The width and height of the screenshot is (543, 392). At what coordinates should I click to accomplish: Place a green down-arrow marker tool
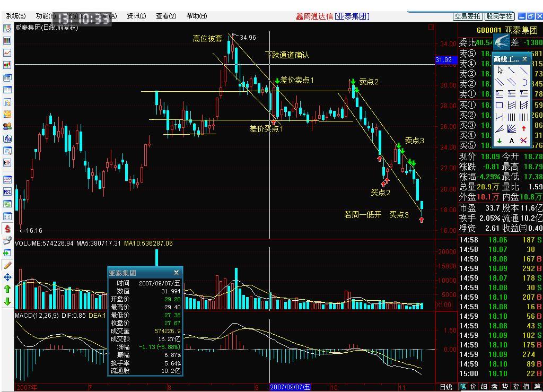[x=500, y=141]
